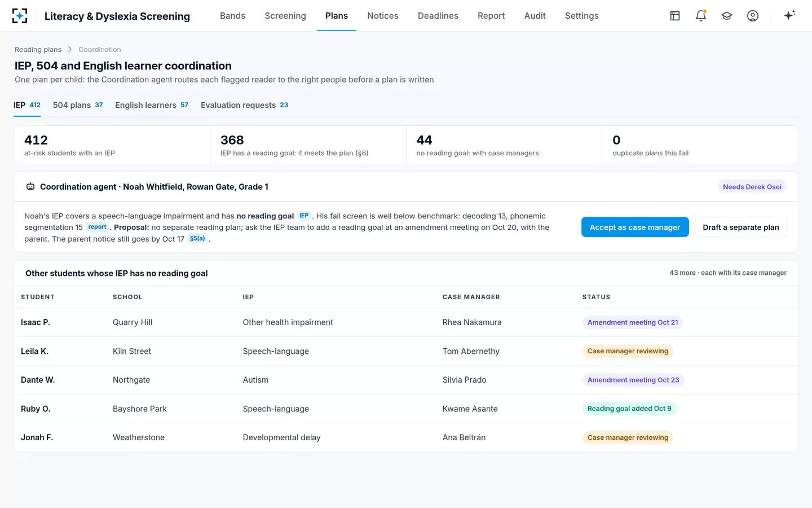Click the graduation cap icon

click(727, 16)
